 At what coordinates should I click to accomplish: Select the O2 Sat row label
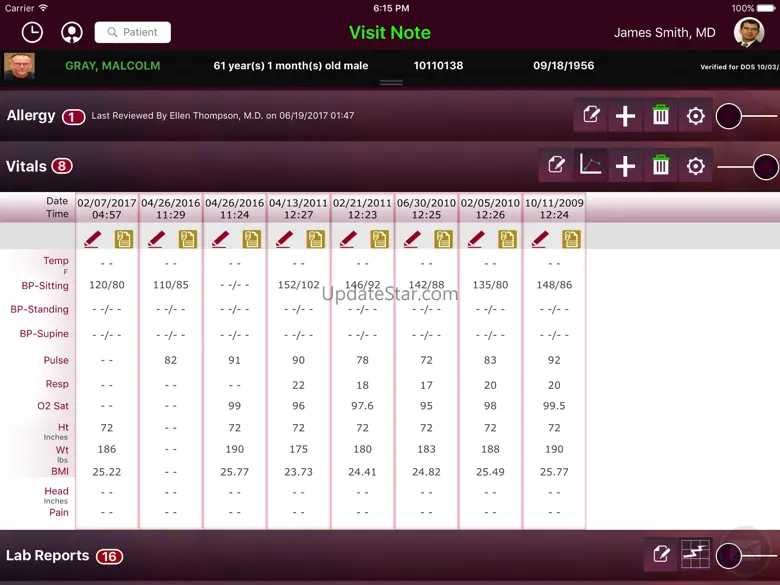point(53,406)
